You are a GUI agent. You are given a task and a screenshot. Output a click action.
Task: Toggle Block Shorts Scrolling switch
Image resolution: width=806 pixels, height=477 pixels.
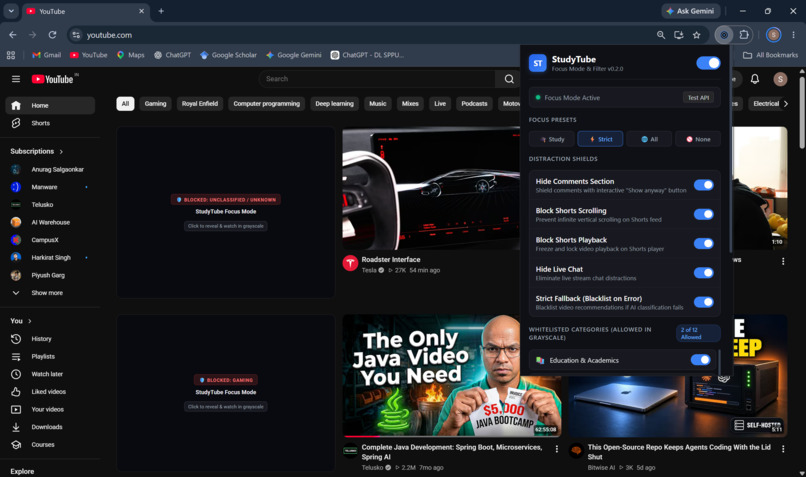point(704,214)
